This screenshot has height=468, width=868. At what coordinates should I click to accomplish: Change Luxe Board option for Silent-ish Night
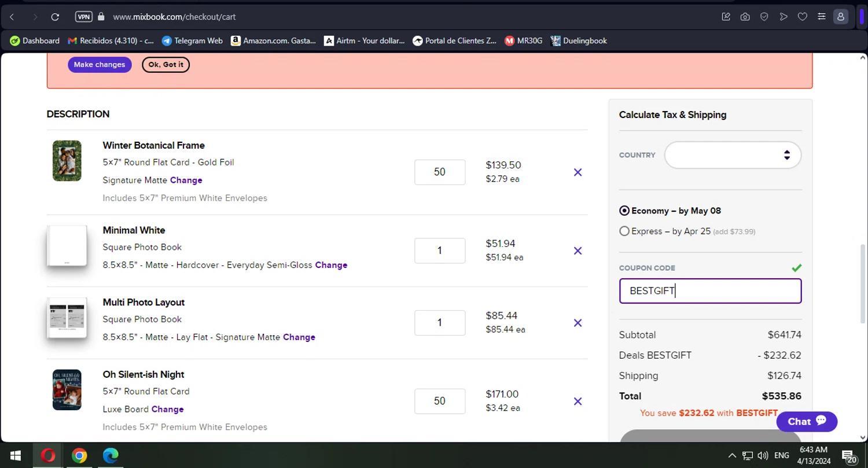pos(167,410)
